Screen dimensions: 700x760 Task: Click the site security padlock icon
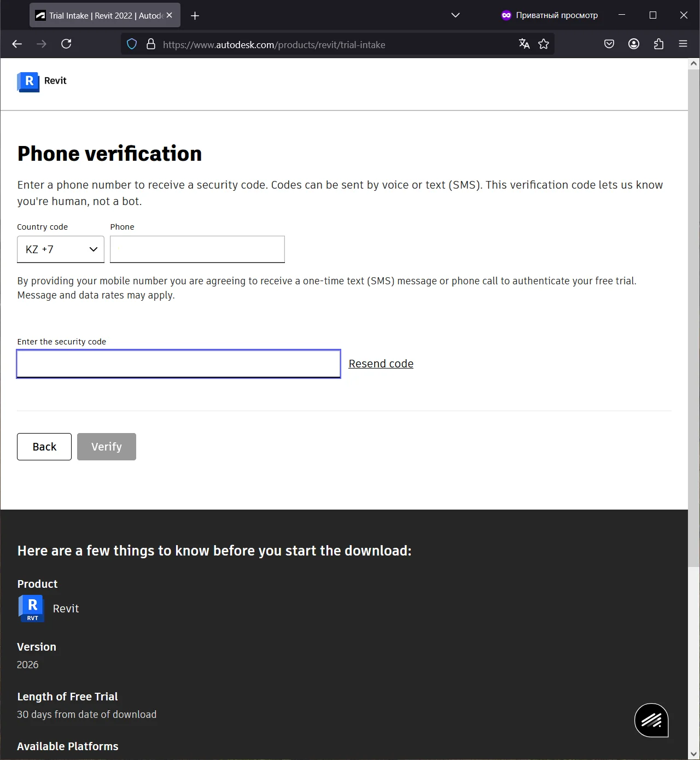click(x=151, y=44)
